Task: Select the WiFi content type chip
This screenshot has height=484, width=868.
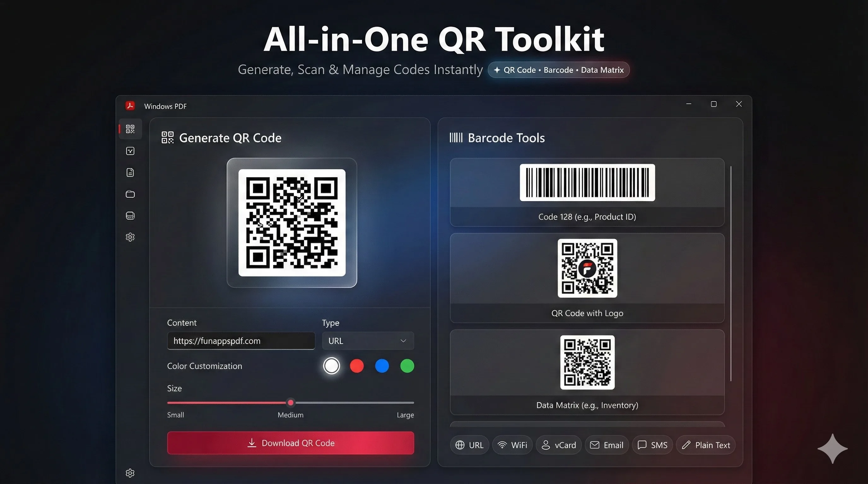Action: 513,445
